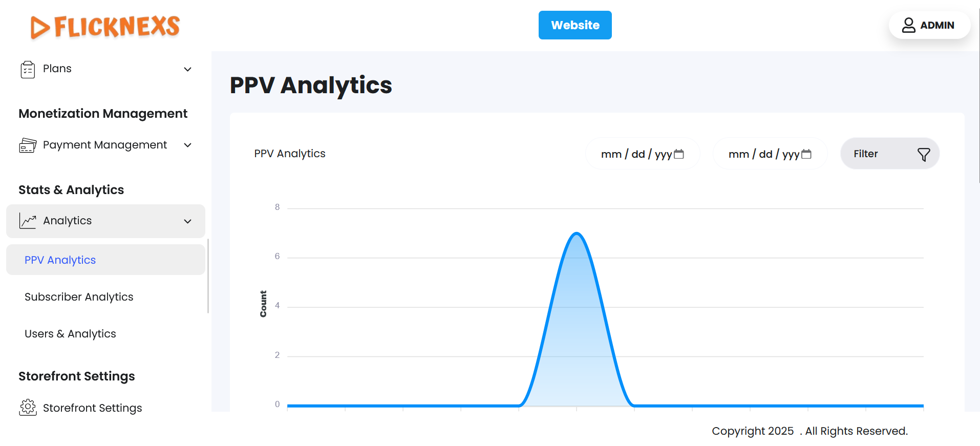Click the end date input field
Screen dimensions: 980x446
762,154
